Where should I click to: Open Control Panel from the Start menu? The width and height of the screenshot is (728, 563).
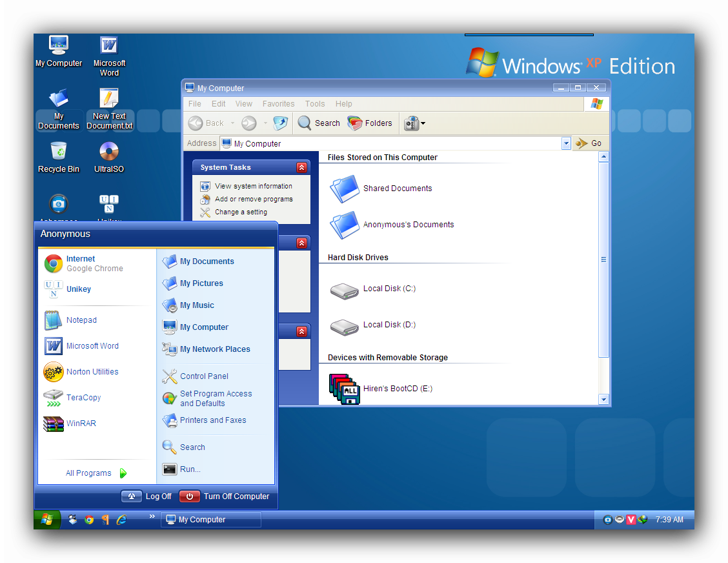(x=196, y=376)
